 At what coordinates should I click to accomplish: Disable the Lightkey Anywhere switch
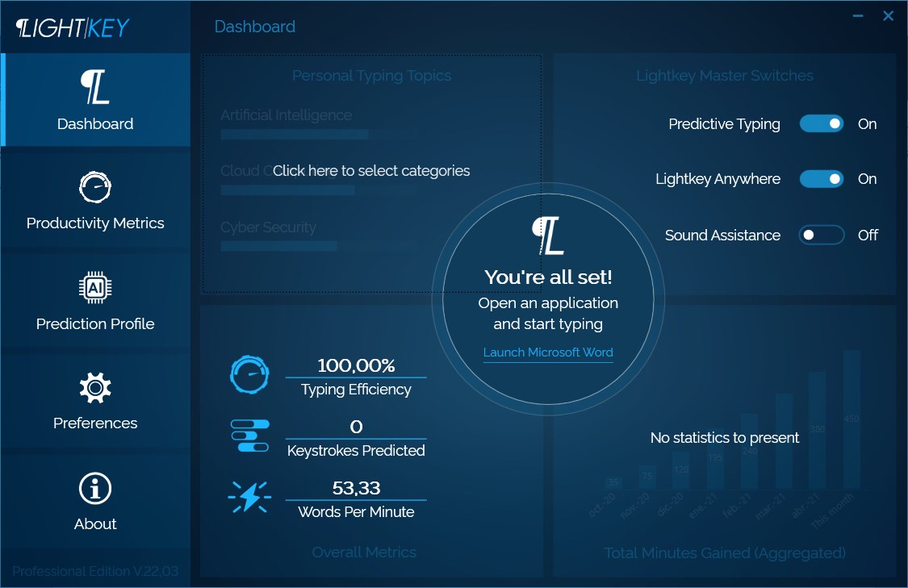pyautogui.click(x=821, y=179)
